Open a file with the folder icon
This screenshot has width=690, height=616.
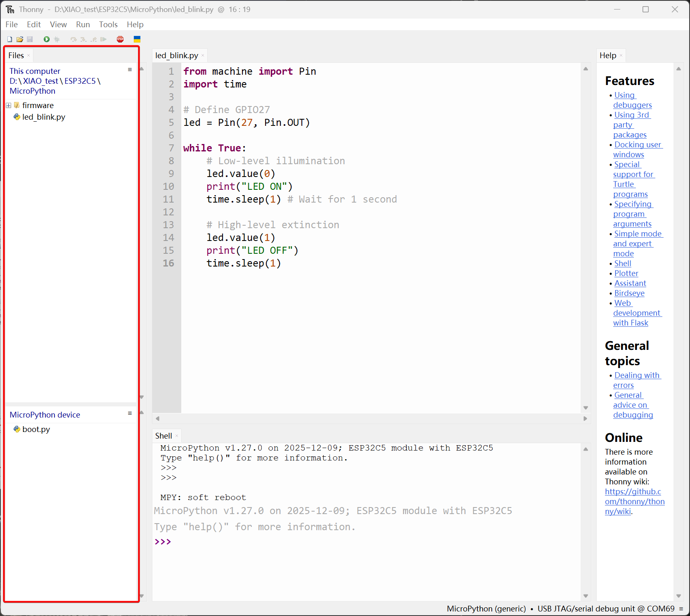pos(19,39)
